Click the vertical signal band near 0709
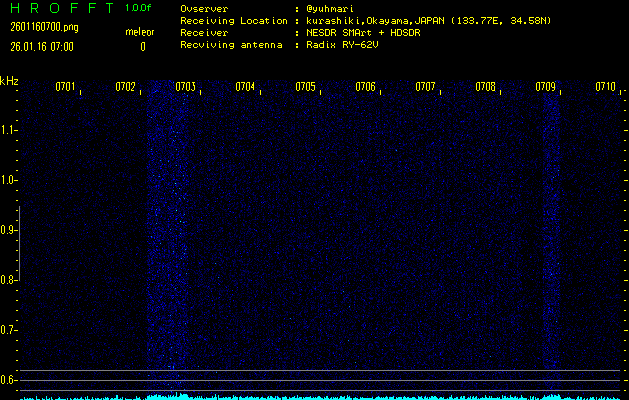 point(550,240)
